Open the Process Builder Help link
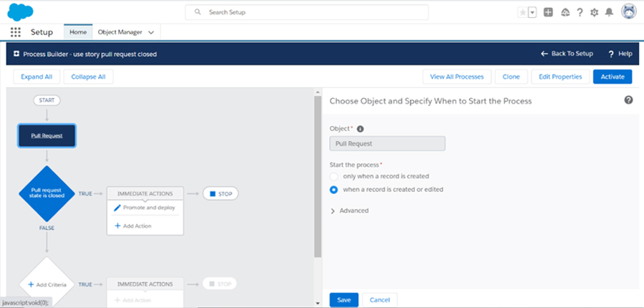 tap(620, 54)
